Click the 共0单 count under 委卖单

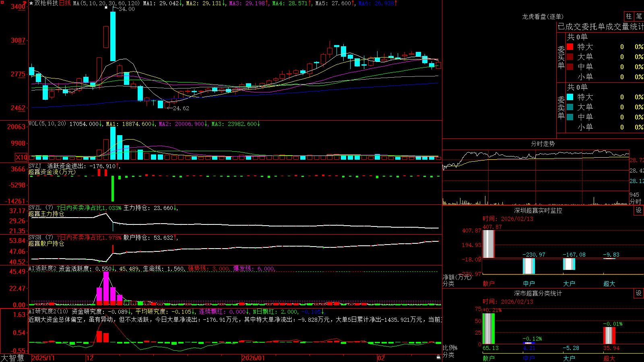click(x=577, y=87)
